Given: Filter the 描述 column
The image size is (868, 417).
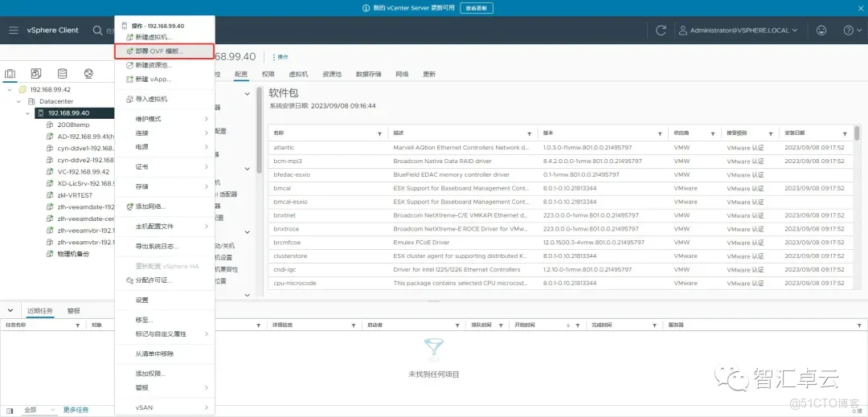Looking at the screenshot, I should pyautogui.click(x=530, y=134).
